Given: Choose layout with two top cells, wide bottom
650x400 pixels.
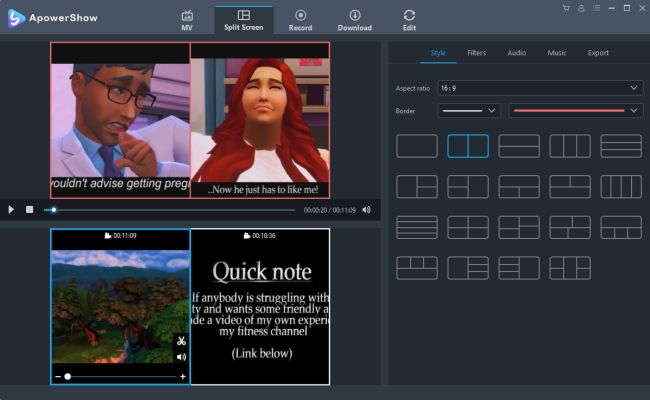Looking at the screenshot, I should (570, 187).
